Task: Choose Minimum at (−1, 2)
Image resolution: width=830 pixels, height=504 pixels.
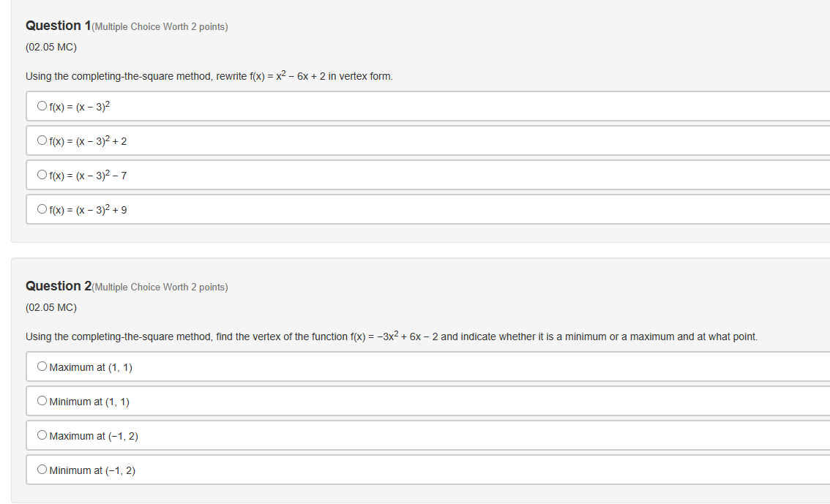Action: point(42,469)
